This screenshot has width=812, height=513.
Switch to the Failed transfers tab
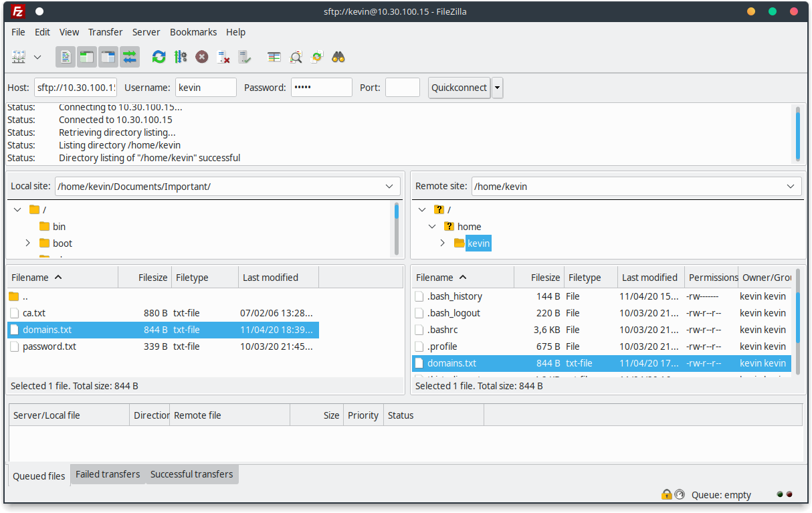[107, 474]
